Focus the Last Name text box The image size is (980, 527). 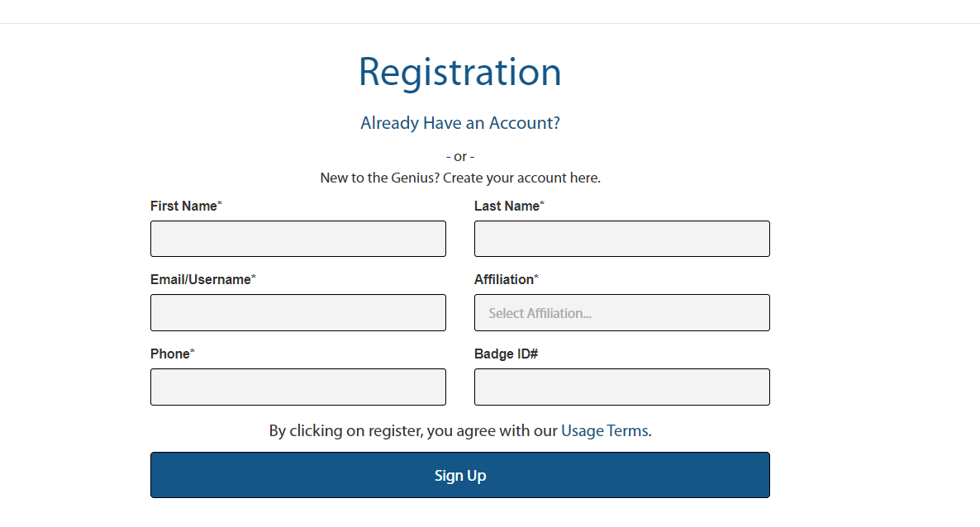coord(622,239)
